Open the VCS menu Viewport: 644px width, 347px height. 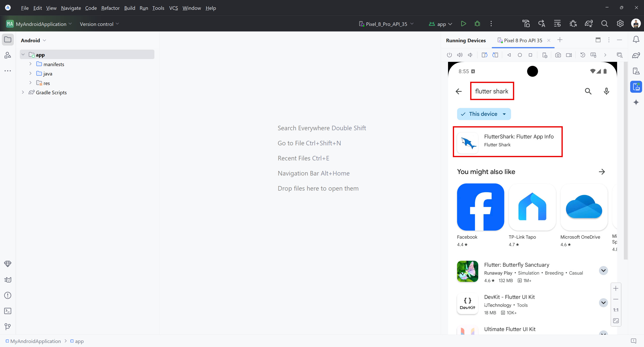[174, 8]
